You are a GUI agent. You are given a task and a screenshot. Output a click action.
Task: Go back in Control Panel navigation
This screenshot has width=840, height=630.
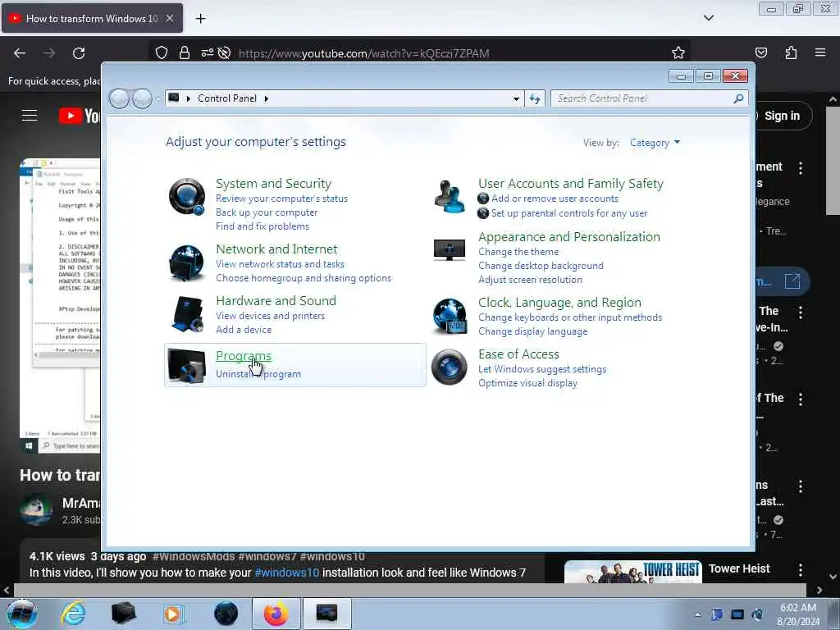click(119, 98)
